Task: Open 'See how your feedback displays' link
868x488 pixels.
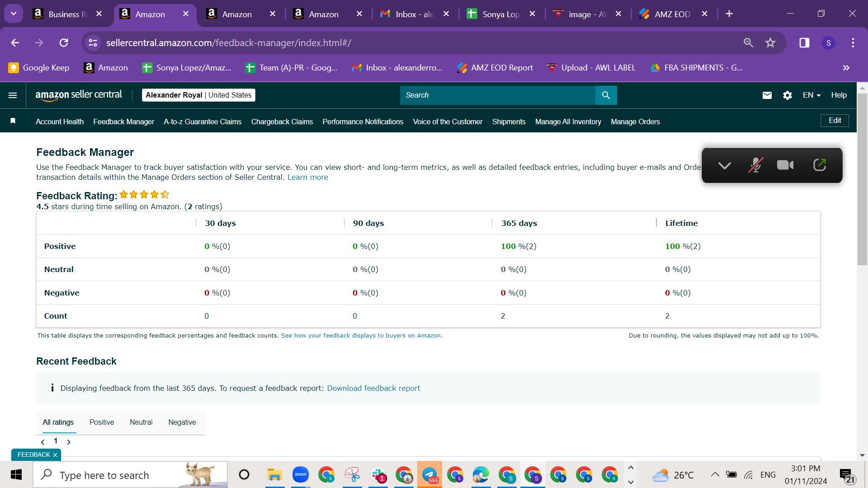Action: pyautogui.click(x=361, y=336)
